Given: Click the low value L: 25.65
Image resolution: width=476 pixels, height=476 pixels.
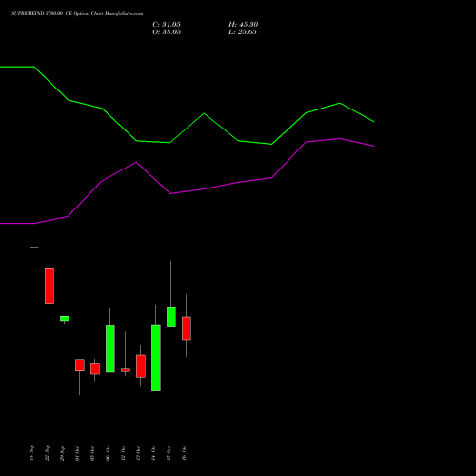Looking at the screenshot, I should pyautogui.click(x=243, y=32).
